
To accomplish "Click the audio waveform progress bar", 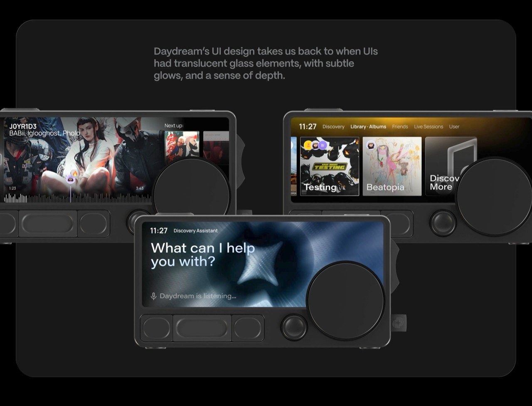I will pyautogui.click(x=75, y=198).
